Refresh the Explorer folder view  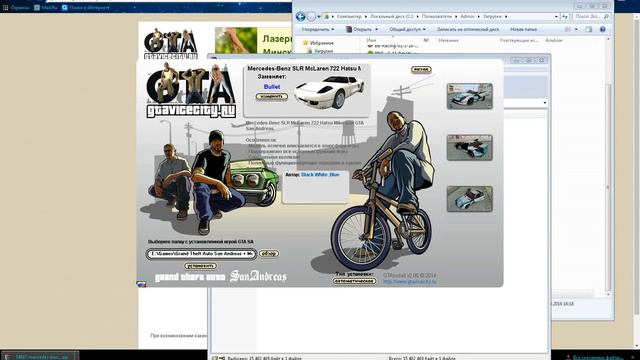565,17
